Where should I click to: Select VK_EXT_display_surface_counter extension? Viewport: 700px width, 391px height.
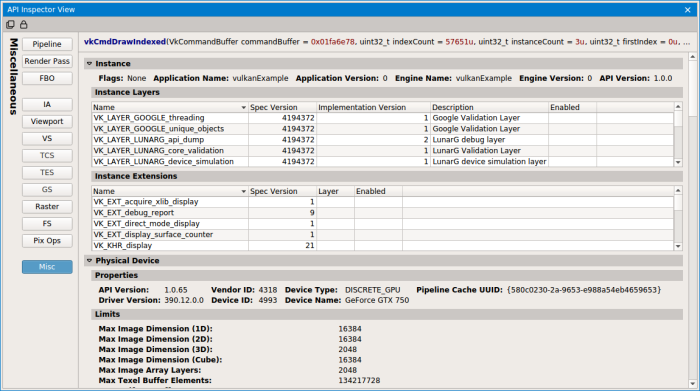coord(383,234)
